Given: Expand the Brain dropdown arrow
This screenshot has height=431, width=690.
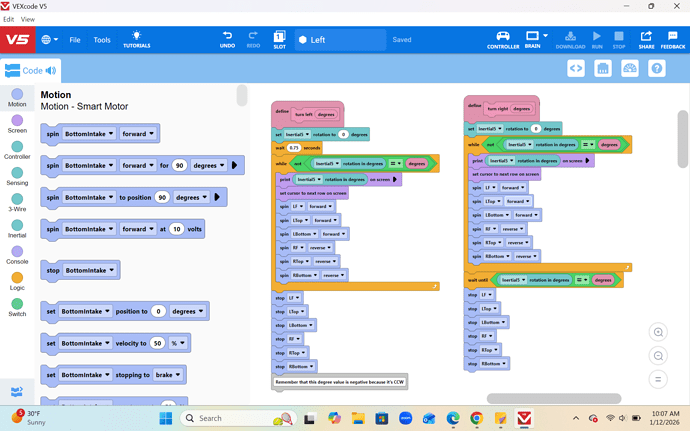Looking at the screenshot, I should coord(545,36).
